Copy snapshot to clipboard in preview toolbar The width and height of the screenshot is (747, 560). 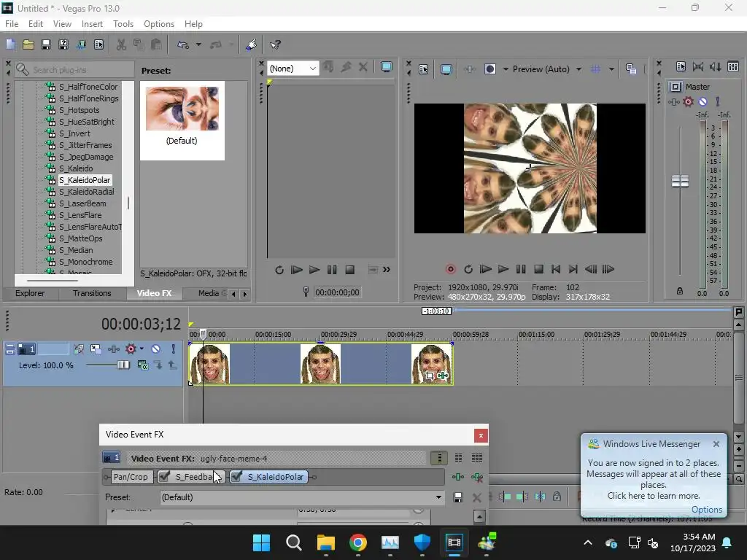point(631,69)
